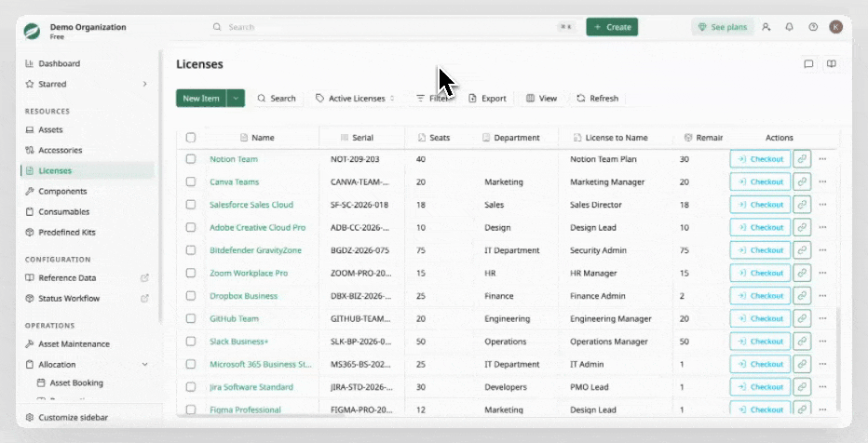Click the See plans button
Screen dimensions: 868x443
[x=723, y=27]
